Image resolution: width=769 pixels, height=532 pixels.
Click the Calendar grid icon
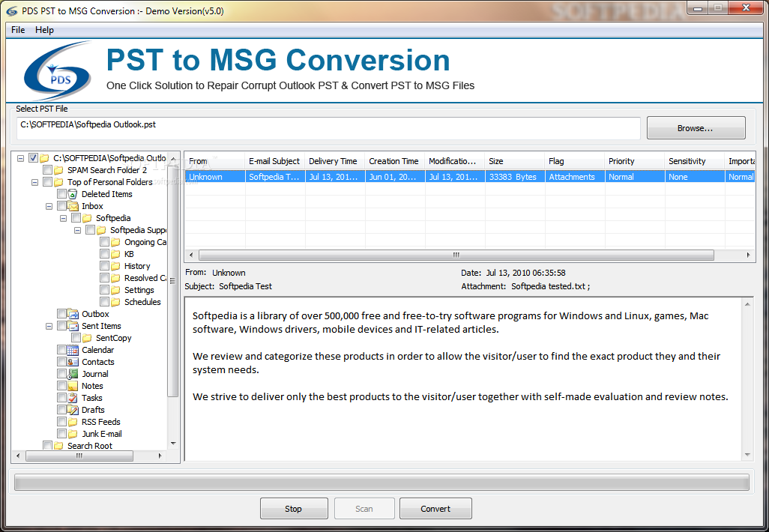click(73, 350)
